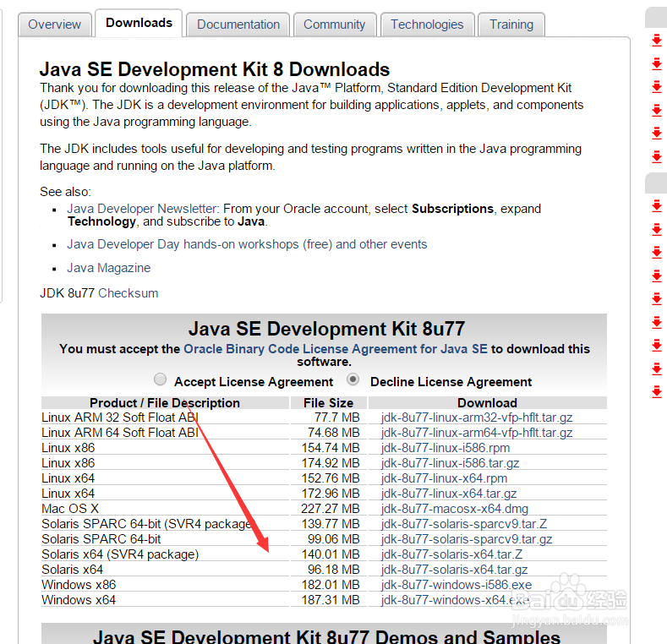Select Accept License Agreement radio button

click(160, 379)
